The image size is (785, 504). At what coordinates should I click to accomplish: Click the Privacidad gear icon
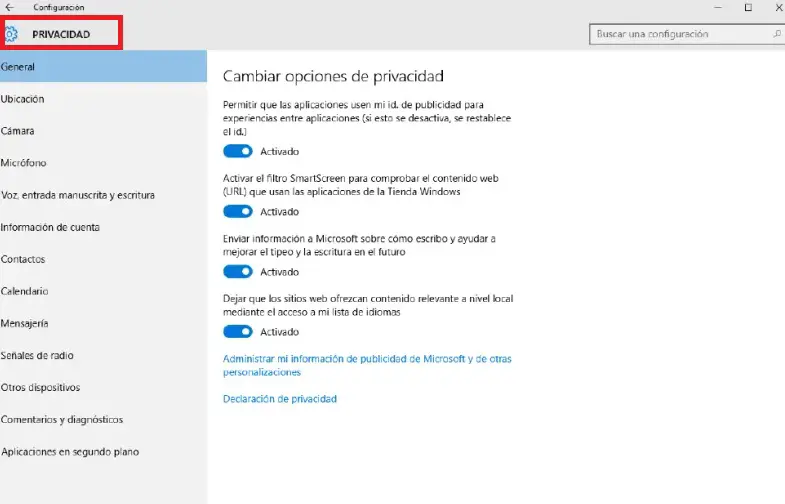point(11,34)
